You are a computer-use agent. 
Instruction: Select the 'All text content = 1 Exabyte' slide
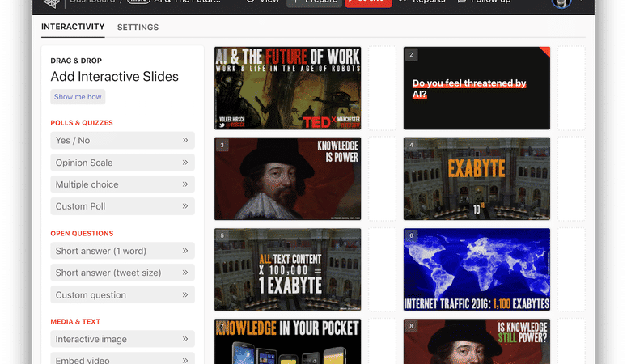point(287,269)
